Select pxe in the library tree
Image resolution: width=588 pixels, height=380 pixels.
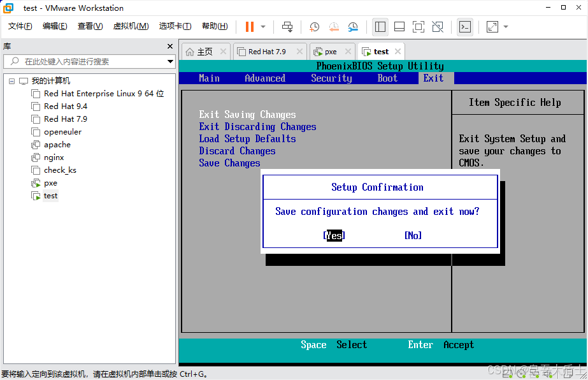pyautogui.click(x=50, y=183)
